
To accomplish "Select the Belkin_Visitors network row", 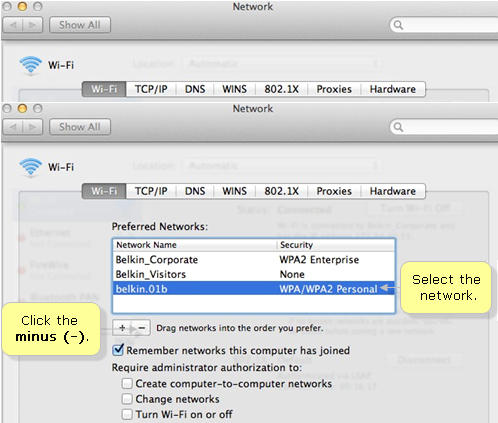I will pos(254,274).
